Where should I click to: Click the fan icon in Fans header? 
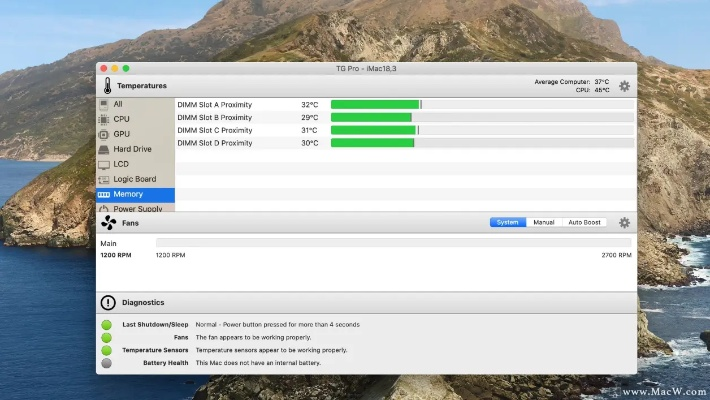[x=108, y=223]
